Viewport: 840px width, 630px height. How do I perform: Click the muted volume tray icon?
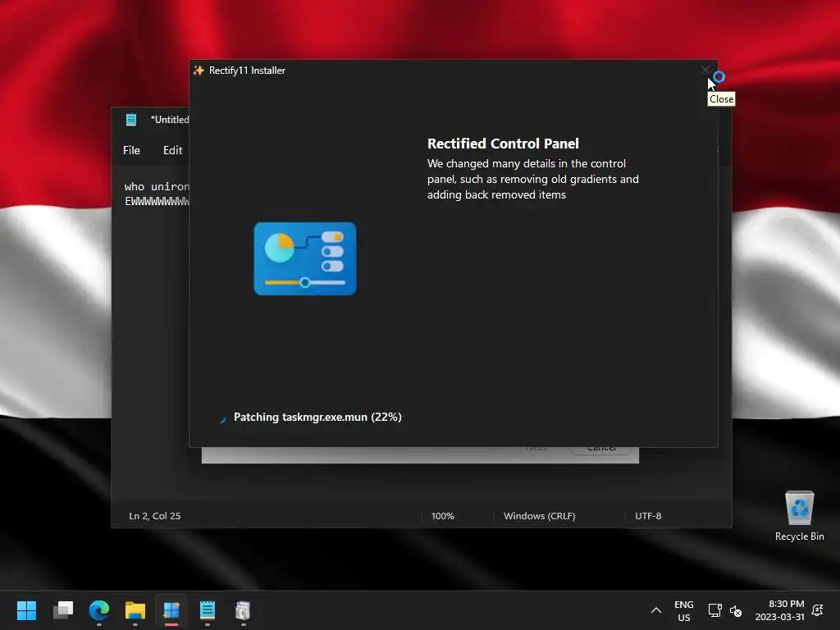point(736,610)
